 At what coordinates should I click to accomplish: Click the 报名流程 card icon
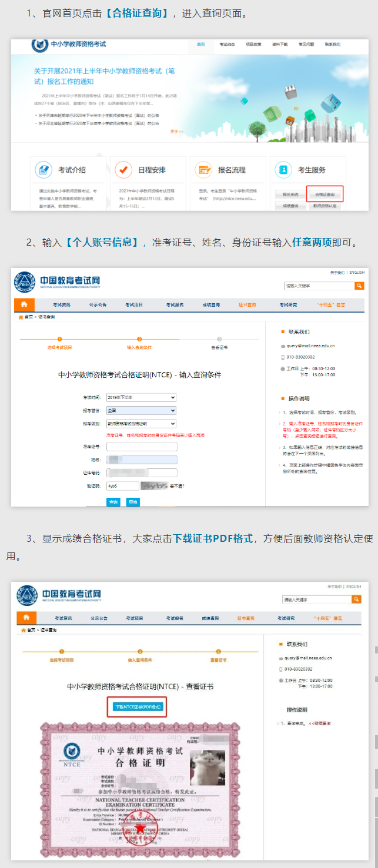(x=203, y=170)
